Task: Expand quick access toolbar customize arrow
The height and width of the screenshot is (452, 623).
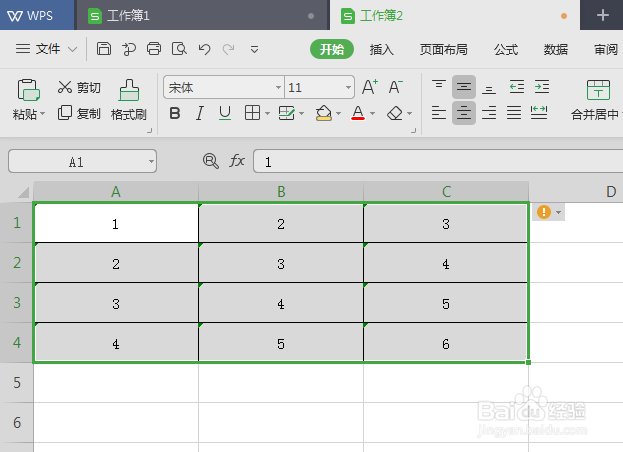Action: coord(254,50)
